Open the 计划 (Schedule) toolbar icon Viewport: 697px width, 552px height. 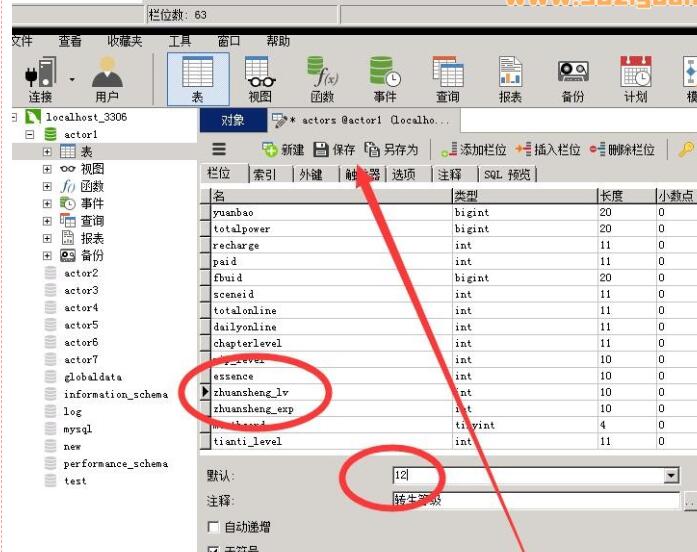pyautogui.click(x=635, y=77)
